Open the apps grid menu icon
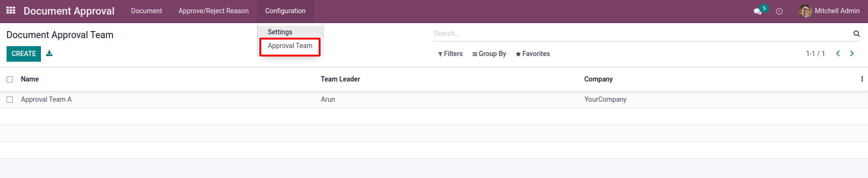This screenshot has width=868, height=178. [11, 10]
